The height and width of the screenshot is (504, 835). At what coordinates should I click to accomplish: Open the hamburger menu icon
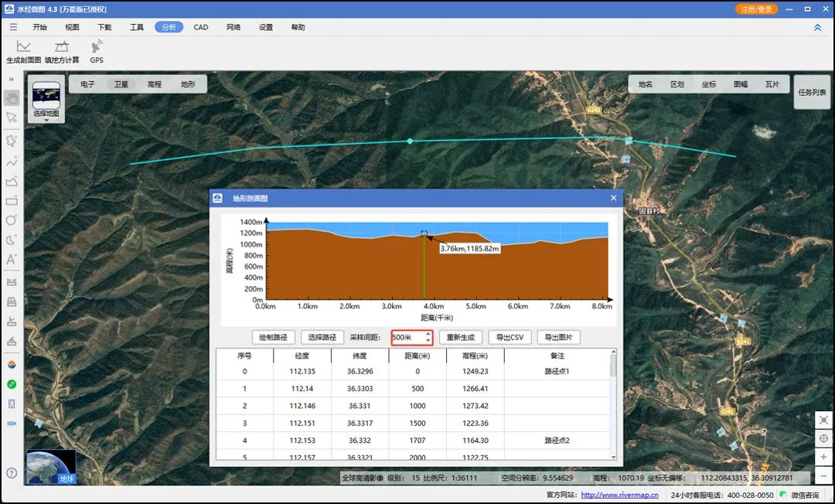[13, 27]
